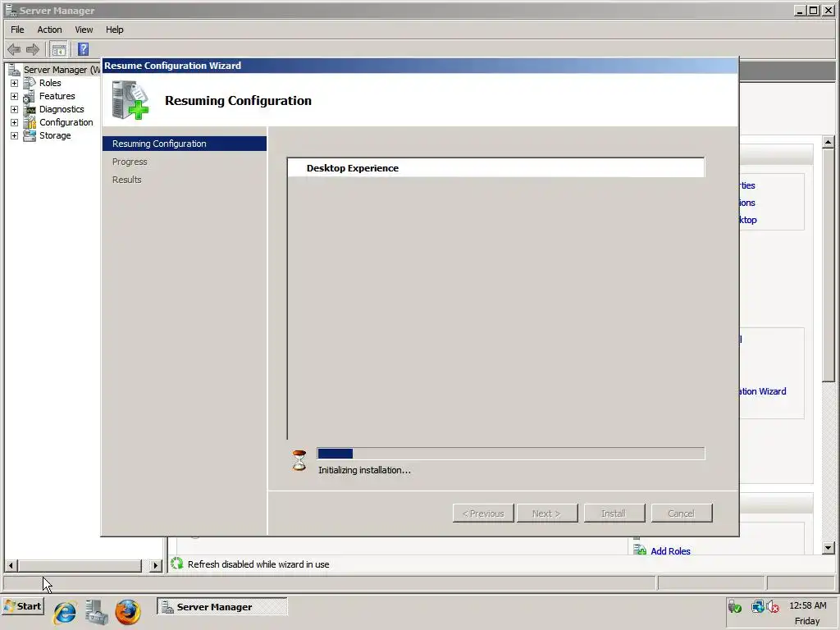
Task: Select the Features node icon in the tree
Action: (30, 97)
